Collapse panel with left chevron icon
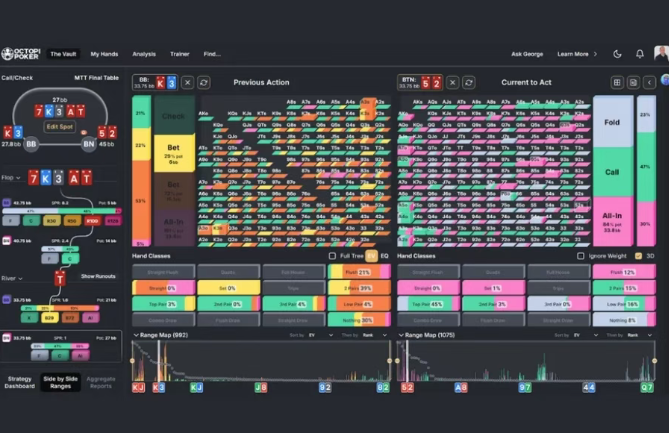Viewport: 669px width, 433px height. (650, 82)
